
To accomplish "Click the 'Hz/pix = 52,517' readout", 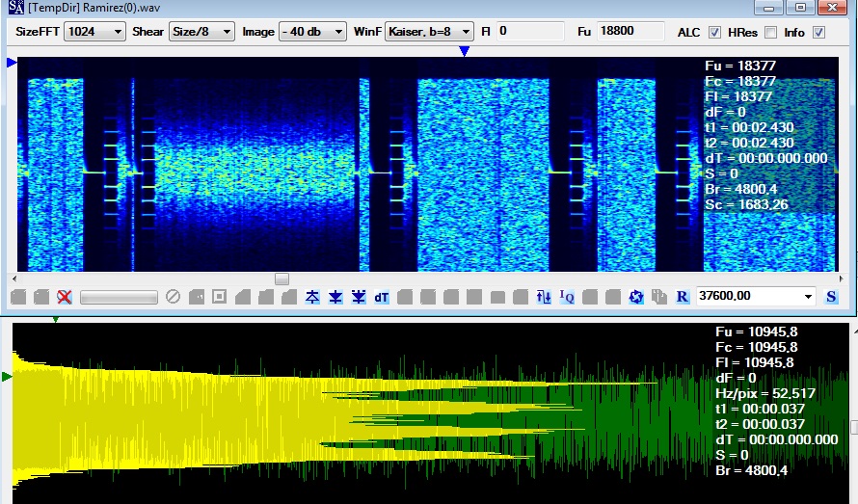I will pyautogui.click(x=765, y=393).
